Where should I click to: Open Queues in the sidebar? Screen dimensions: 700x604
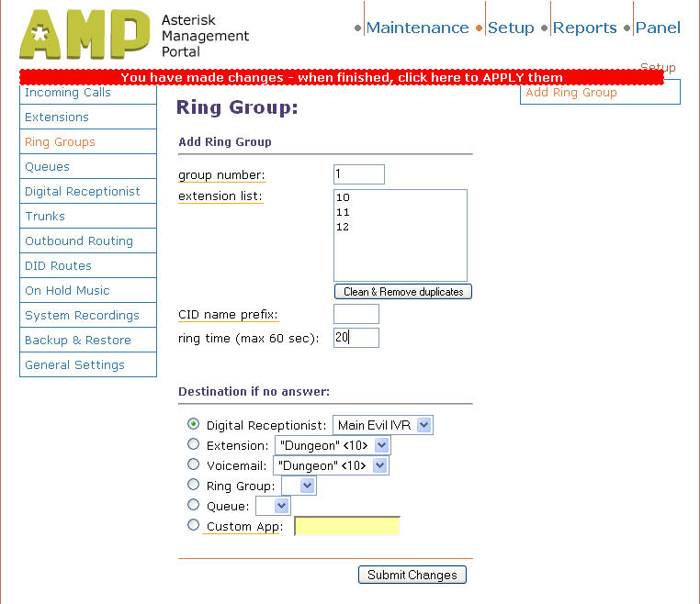tap(48, 167)
